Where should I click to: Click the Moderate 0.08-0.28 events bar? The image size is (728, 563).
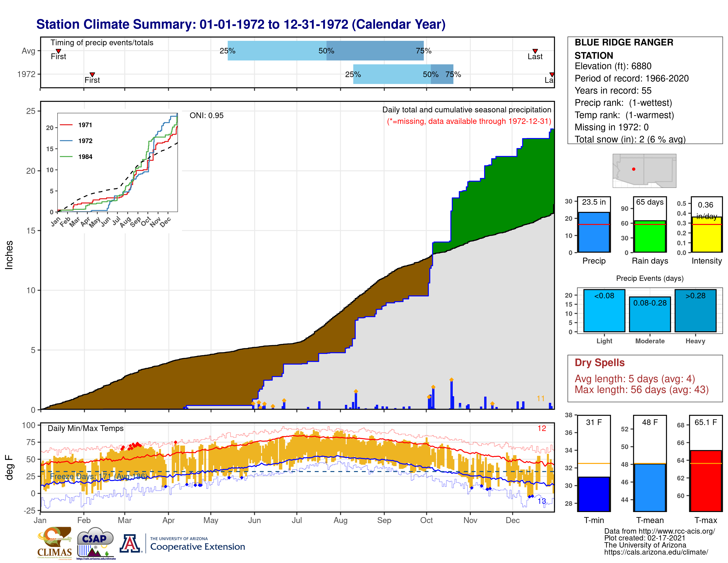[650, 314]
